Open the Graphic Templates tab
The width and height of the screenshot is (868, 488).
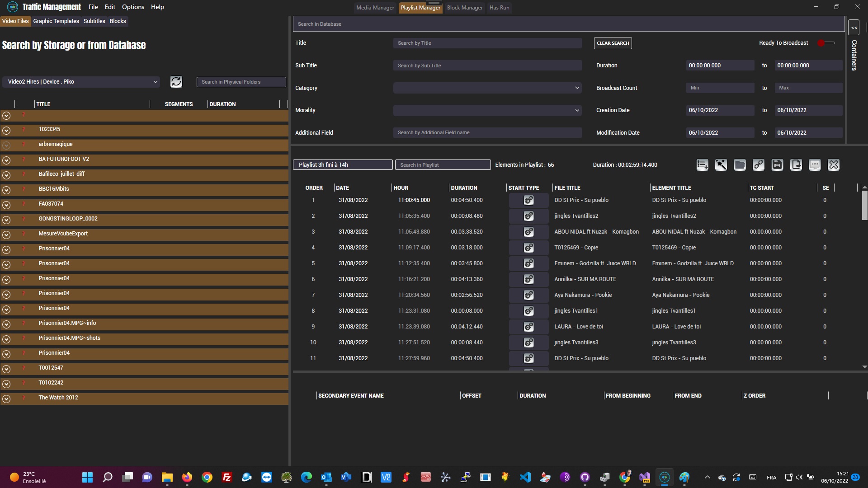(x=56, y=21)
